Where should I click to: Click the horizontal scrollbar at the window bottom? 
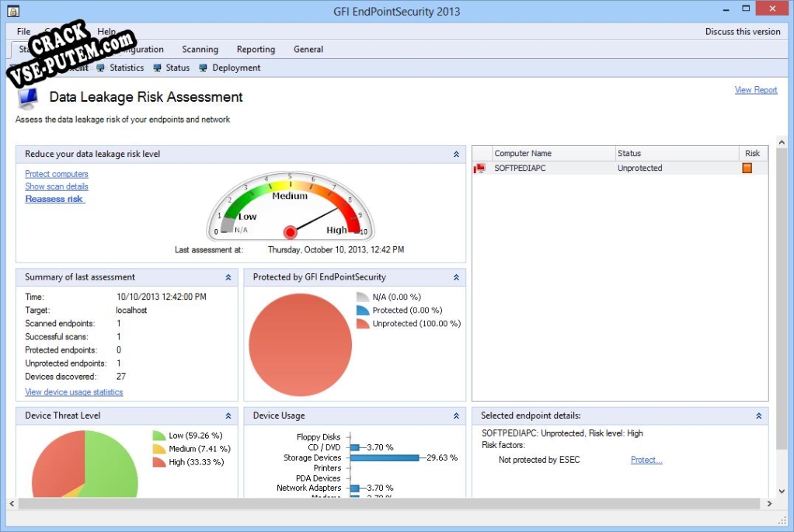(388, 504)
